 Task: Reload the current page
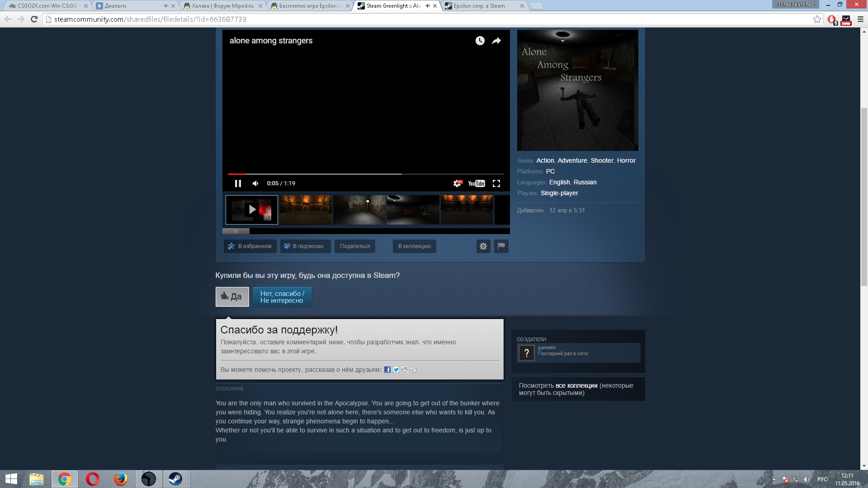coord(34,19)
